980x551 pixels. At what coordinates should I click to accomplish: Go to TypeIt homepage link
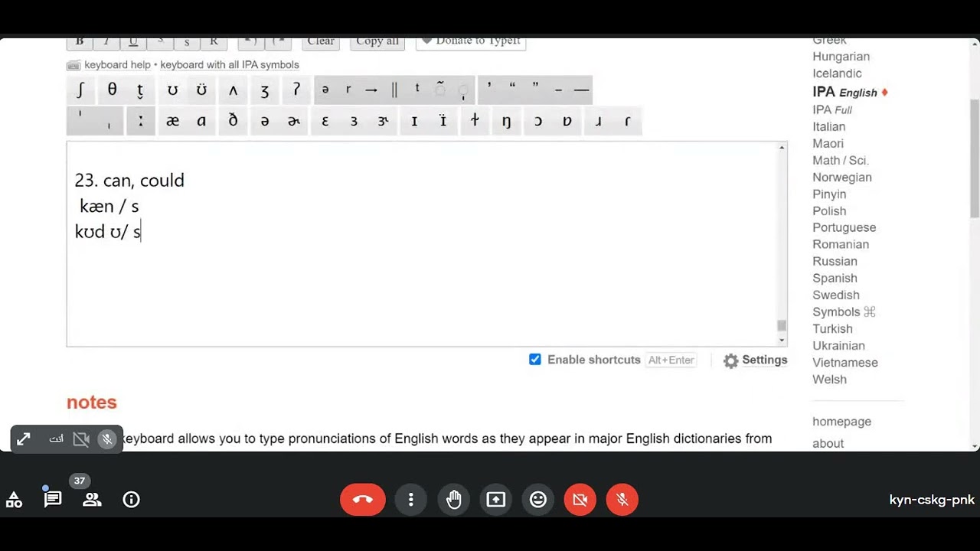(x=841, y=422)
